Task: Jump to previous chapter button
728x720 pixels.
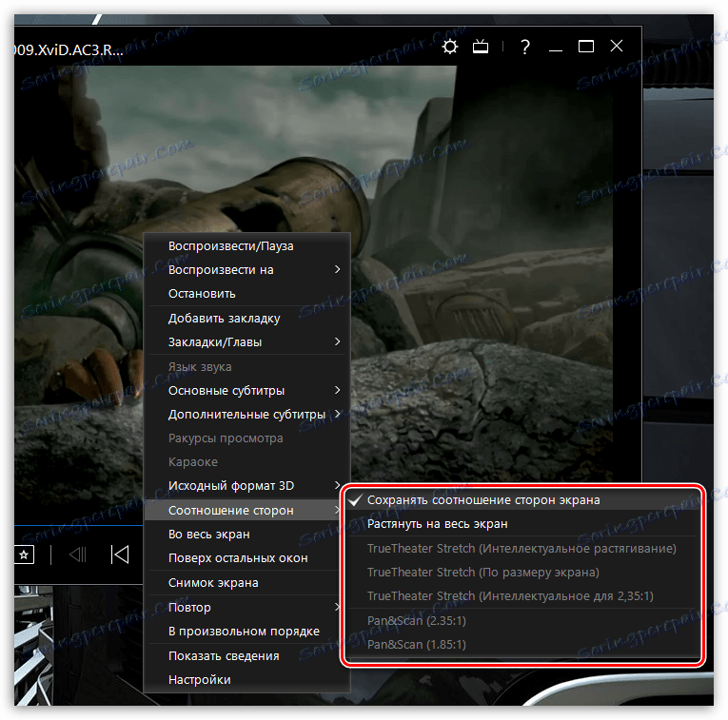Action: [120, 555]
